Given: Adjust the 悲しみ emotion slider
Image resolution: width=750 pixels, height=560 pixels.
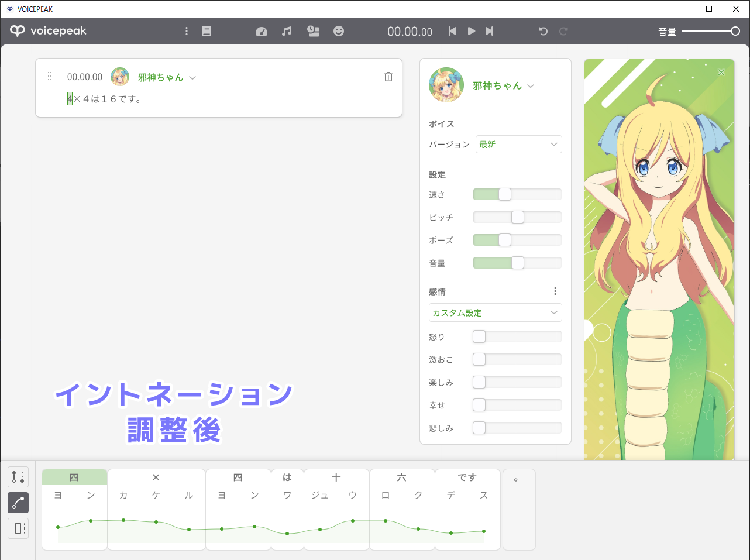Looking at the screenshot, I should (517, 428).
